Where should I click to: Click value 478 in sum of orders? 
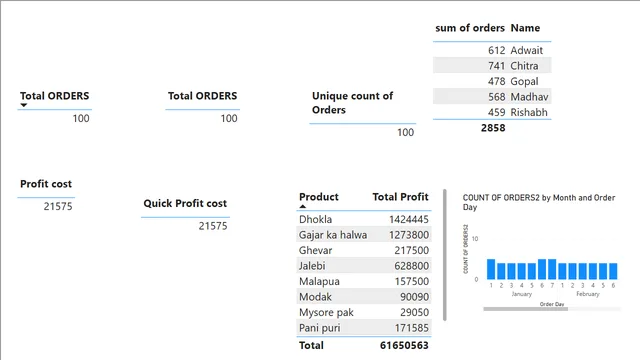tap(496, 81)
